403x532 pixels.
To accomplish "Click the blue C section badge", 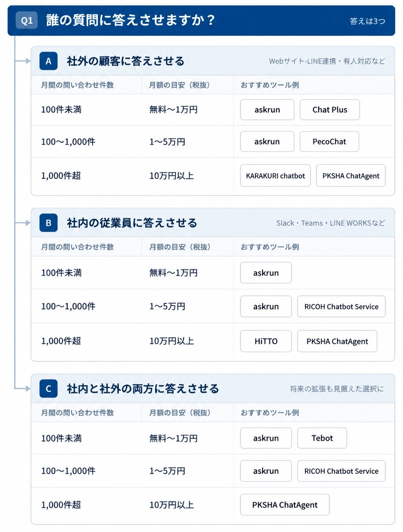I will 48,388.
